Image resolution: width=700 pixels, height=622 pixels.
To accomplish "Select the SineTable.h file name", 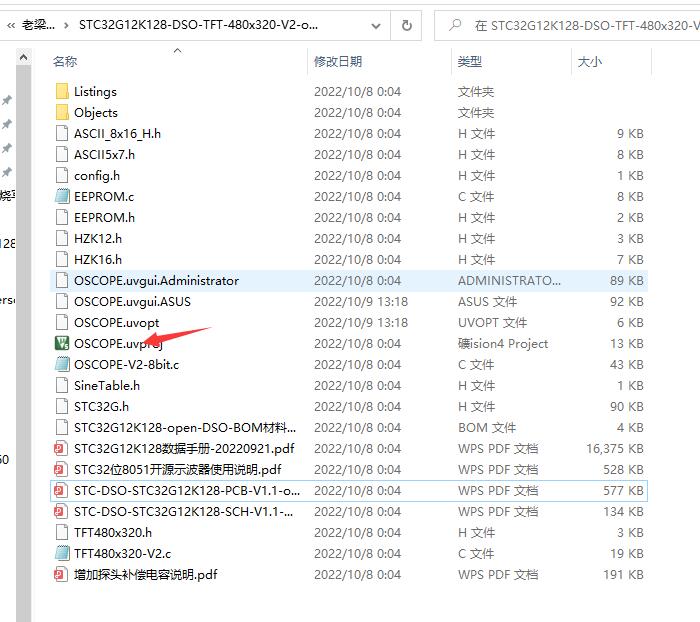I will tap(107, 385).
